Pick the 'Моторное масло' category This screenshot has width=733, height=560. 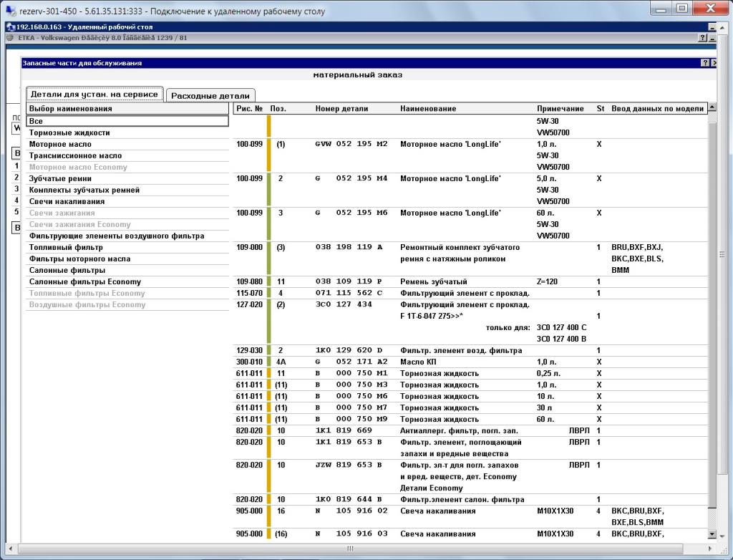point(127,144)
